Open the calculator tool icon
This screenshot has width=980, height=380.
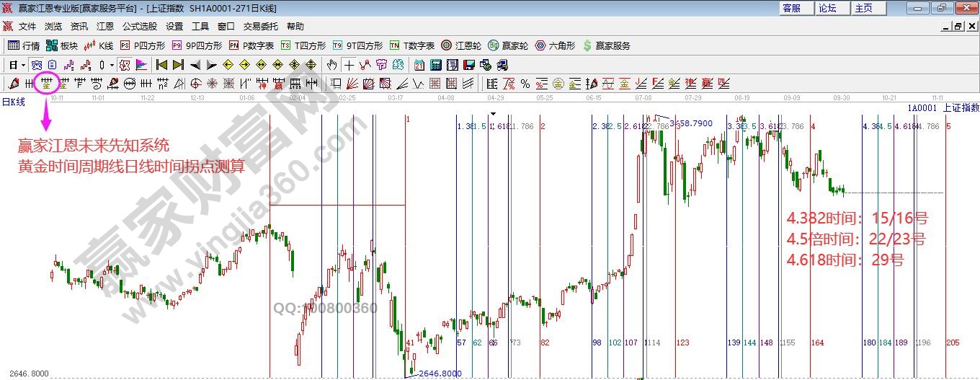(x=436, y=65)
